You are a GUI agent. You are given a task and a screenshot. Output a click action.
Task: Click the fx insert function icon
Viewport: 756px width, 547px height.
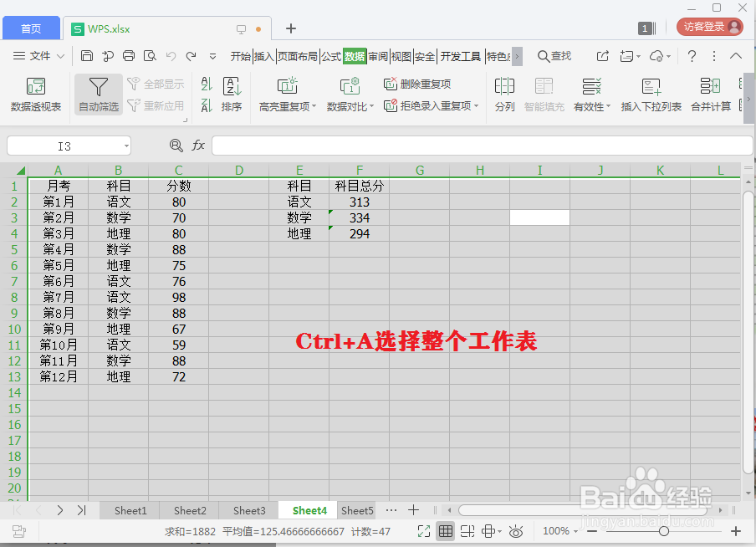(x=198, y=146)
